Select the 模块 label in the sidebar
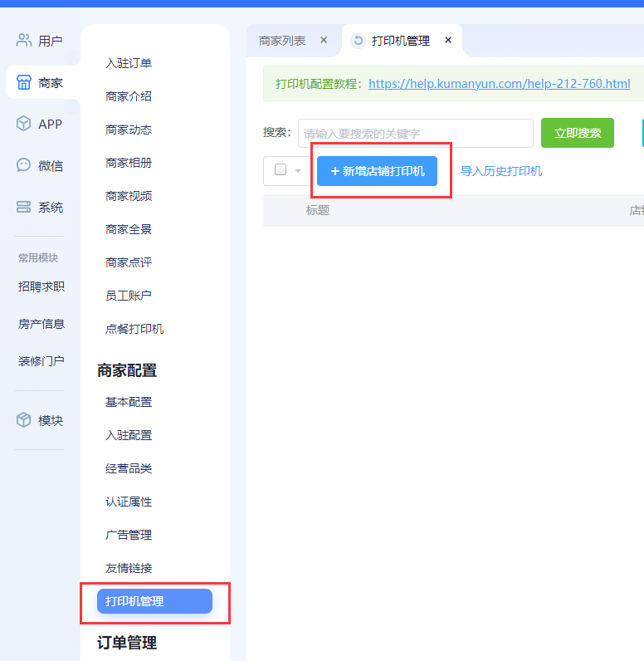 coord(51,421)
